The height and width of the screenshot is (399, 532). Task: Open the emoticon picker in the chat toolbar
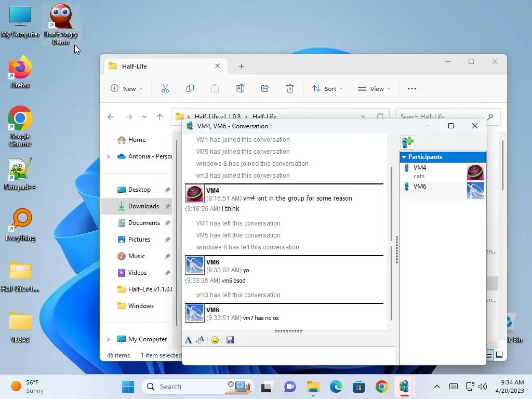[x=215, y=340]
